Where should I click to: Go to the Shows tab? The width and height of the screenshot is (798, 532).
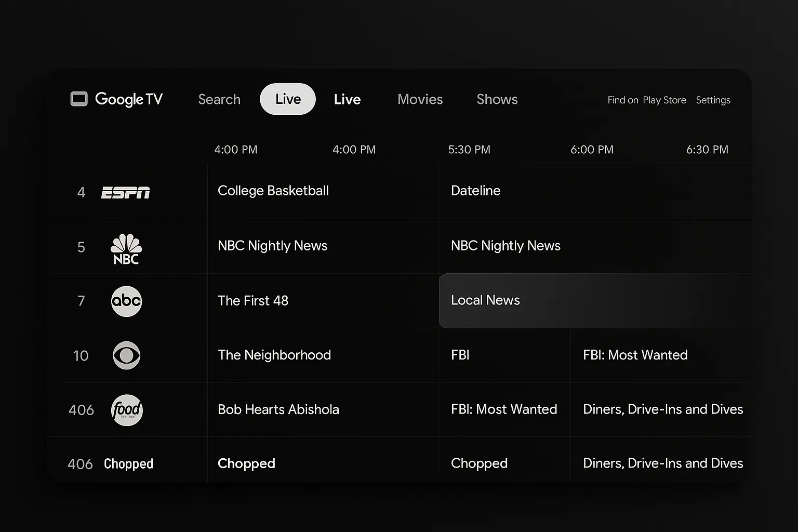pos(497,99)
